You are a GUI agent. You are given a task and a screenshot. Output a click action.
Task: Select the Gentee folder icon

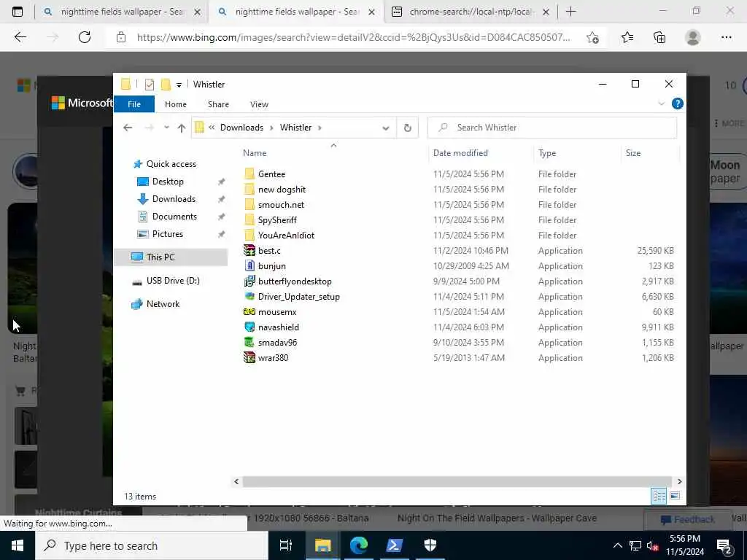point(249,174)
